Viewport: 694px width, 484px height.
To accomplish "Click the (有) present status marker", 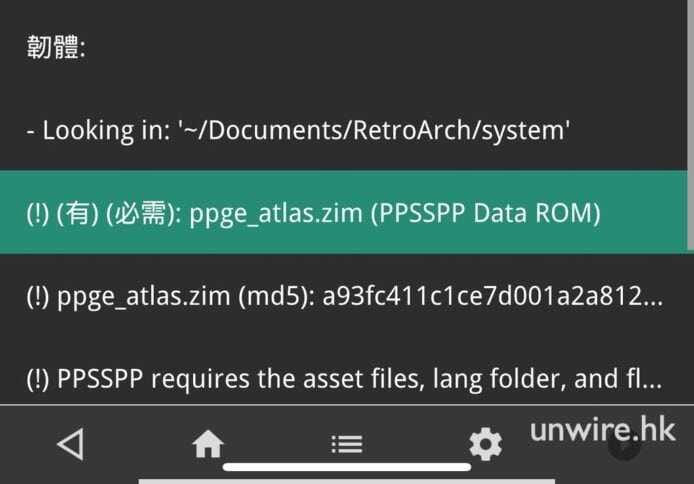I will (x=83, y=213).
